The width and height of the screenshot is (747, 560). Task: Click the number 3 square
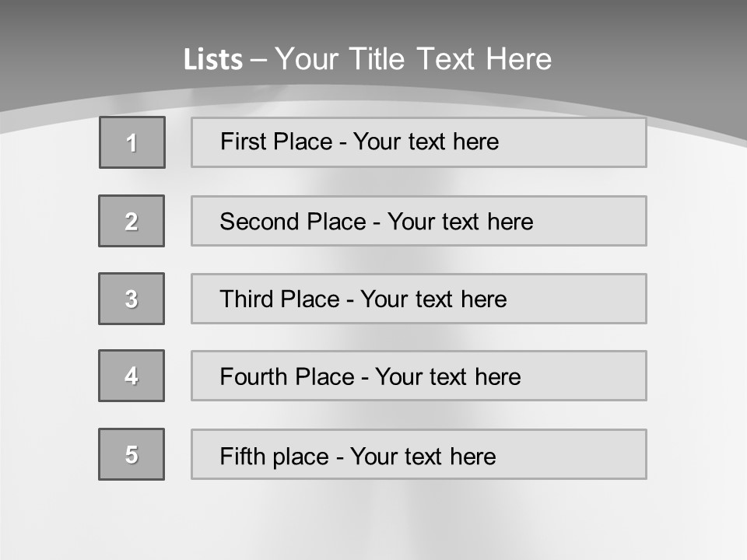[x=132, y=299]
